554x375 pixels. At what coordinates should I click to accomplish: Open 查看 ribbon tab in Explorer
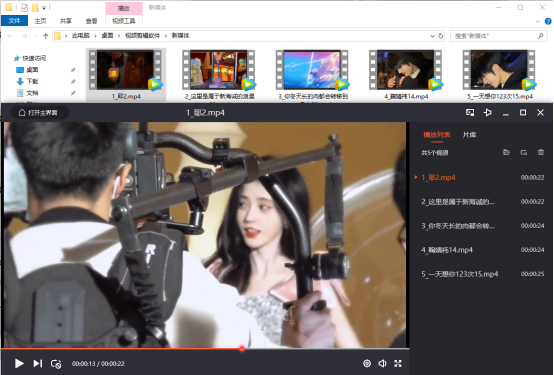click(x=92, y=21)
